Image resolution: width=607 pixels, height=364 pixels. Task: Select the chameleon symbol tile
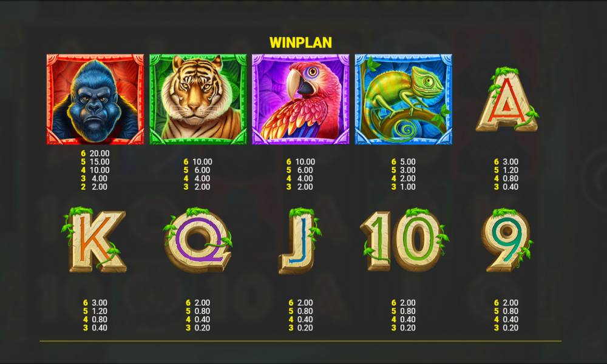(x=404, y=99)
